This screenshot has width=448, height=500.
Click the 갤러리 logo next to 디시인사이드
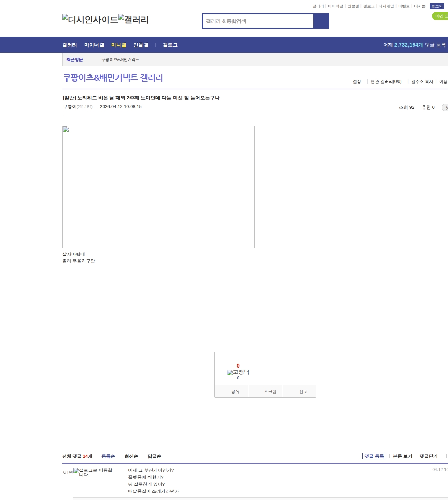pyautogui.click(x=133, y=20)
